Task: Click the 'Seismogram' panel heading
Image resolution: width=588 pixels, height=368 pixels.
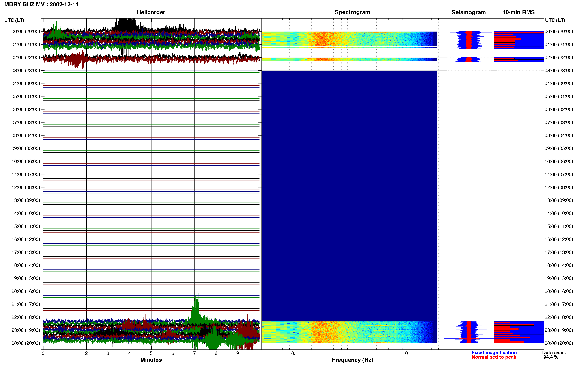Action: tap(468, 12)
